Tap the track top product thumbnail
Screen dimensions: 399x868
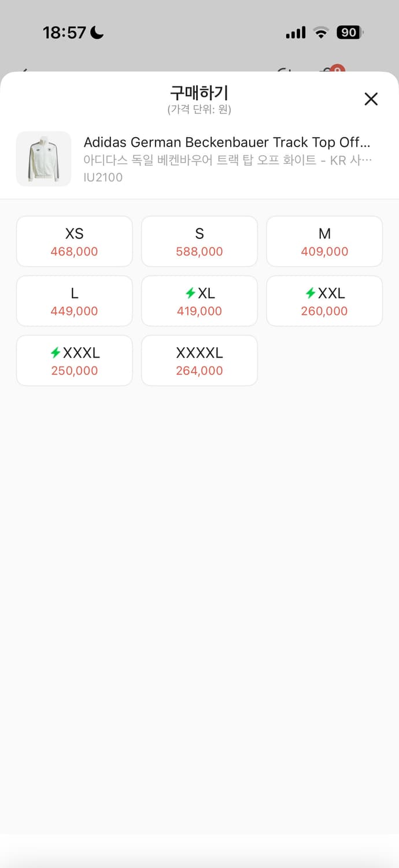(43, 159)
